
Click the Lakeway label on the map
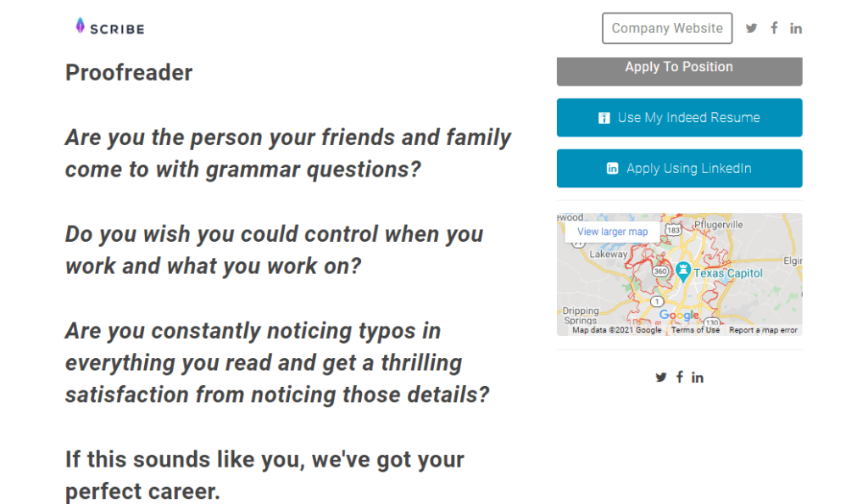pyautogui.click(x=608, y=254)
